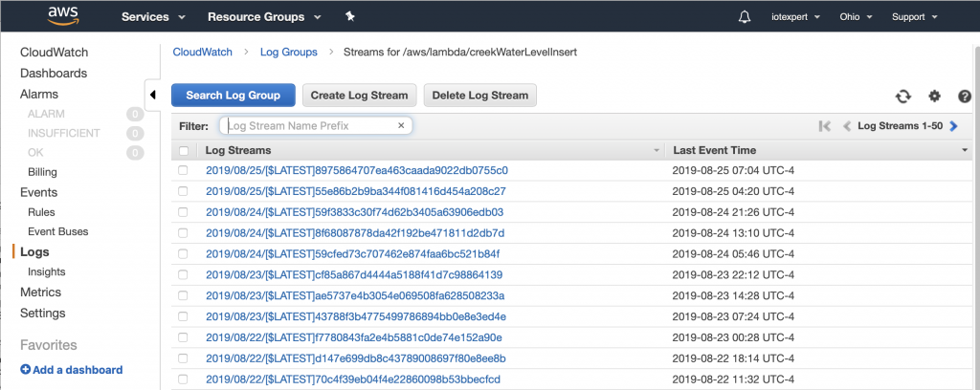The height and width of the screenshot is (390, 980).
Task: Click the plus icon beside Add a dashboard
Action: click(25, 369)
